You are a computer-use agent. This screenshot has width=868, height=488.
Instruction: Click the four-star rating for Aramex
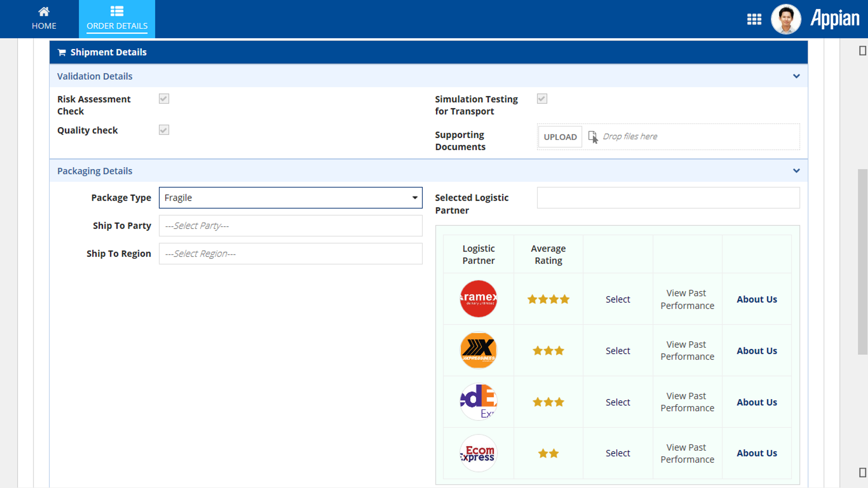[548, 299]
